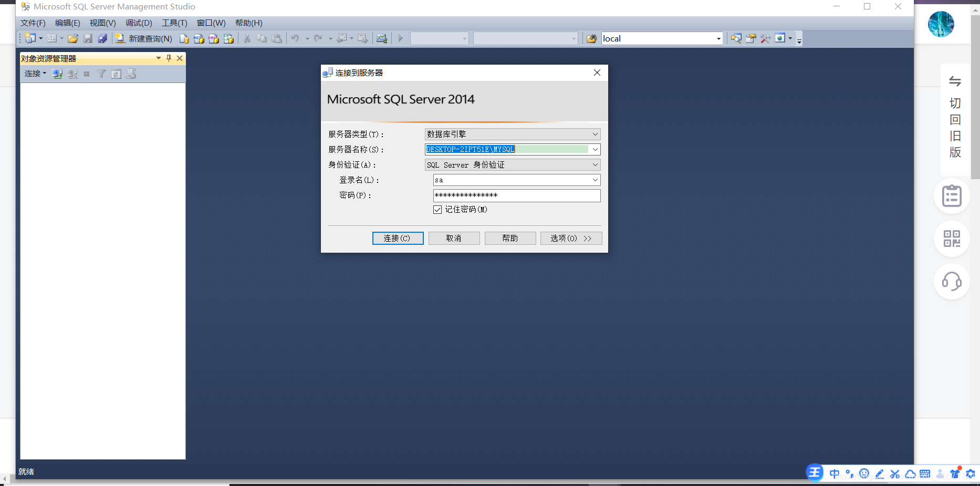Click the Web Browser toolbar icon
The width and height of the screenshot is (980, 486).
click(780, 38)
